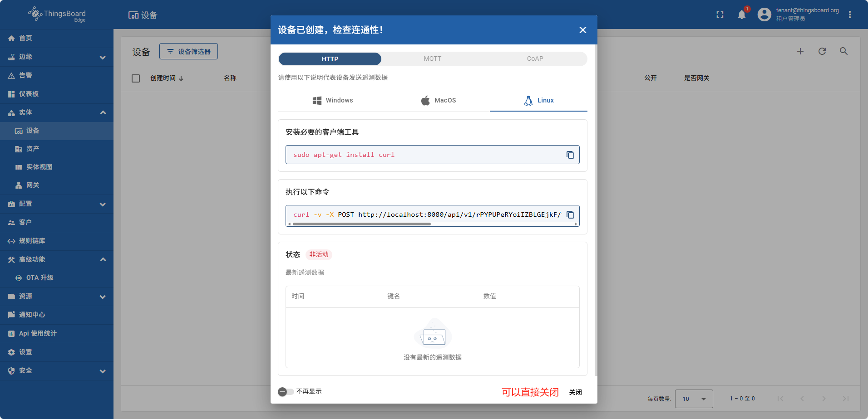Open 规则链库 in the sidebar
The image size is (868, 419).
click(x=32, y=241)
